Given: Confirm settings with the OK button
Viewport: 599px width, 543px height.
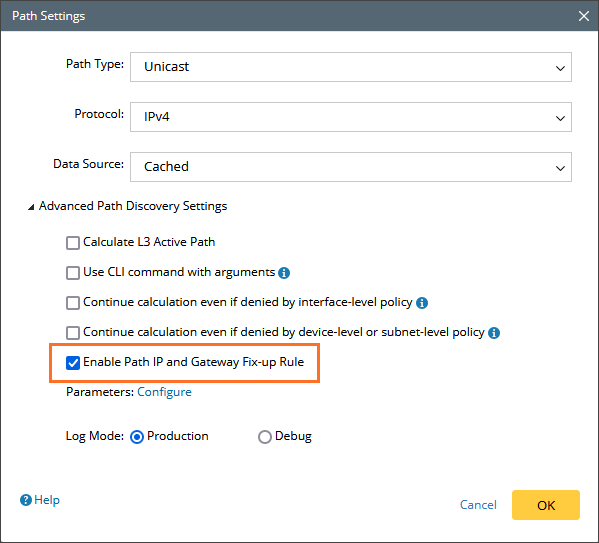Looking at the screenshot, I should [x=546, y=505].
